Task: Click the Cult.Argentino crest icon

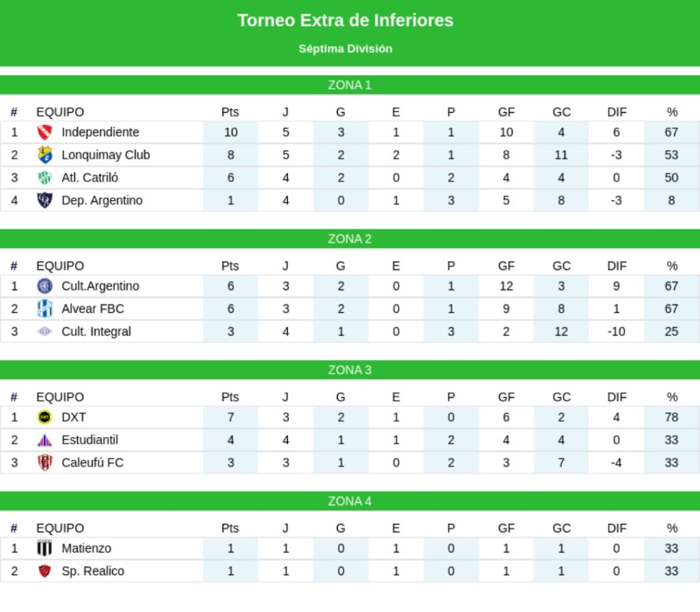Action: coord(44,286)
